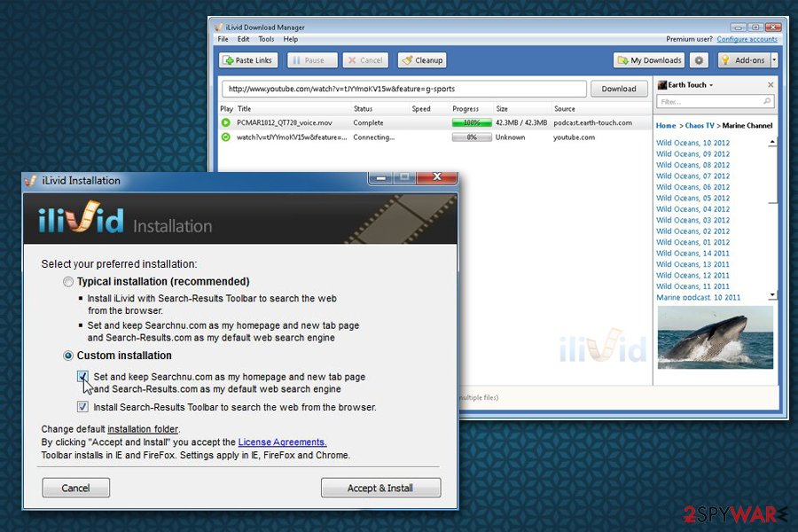Click the installation folder link
The image size is (798, 532).
click(143, 429)
